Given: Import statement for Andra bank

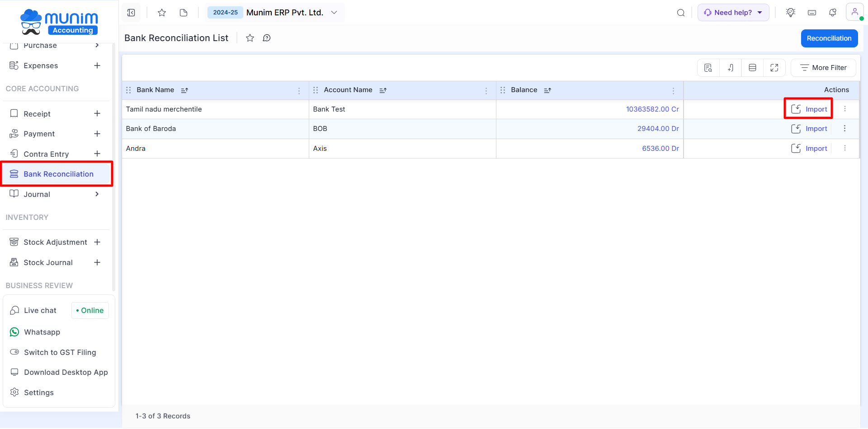Looking at the screenshot, I should click(809, 149).
